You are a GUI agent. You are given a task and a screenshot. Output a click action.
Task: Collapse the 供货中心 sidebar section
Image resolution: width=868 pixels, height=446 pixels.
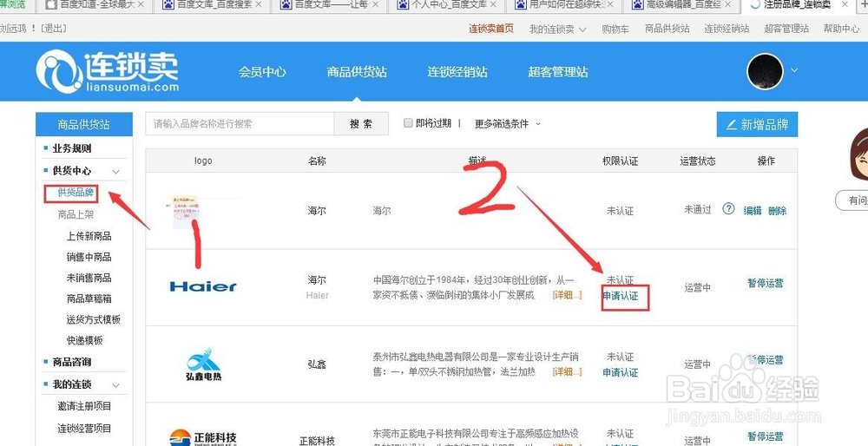(x=115, y=172)
